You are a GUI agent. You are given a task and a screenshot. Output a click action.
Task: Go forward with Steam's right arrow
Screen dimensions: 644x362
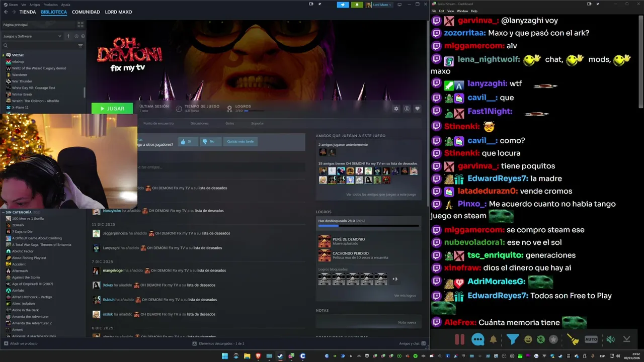(14, 12)
